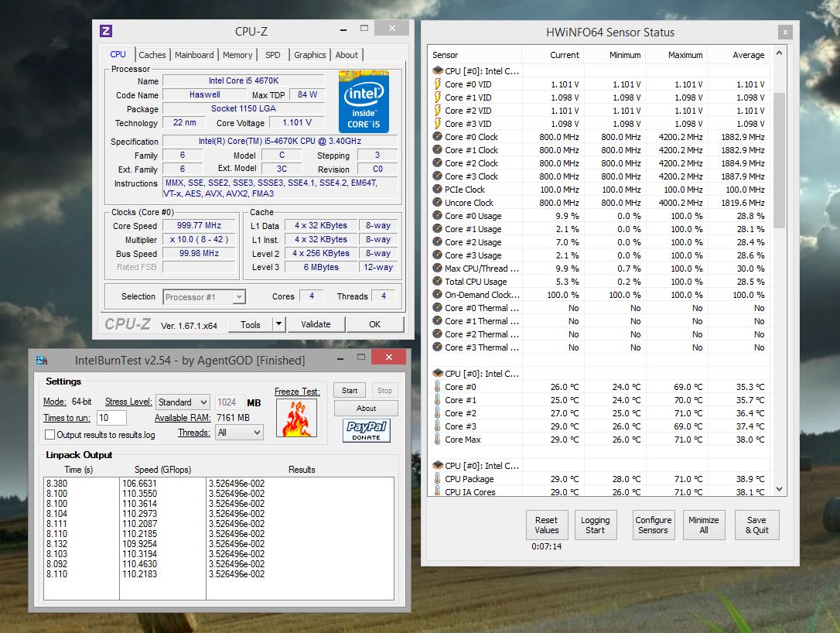Click the icon beside Core #0 Usage

click(x=437, y=215)
